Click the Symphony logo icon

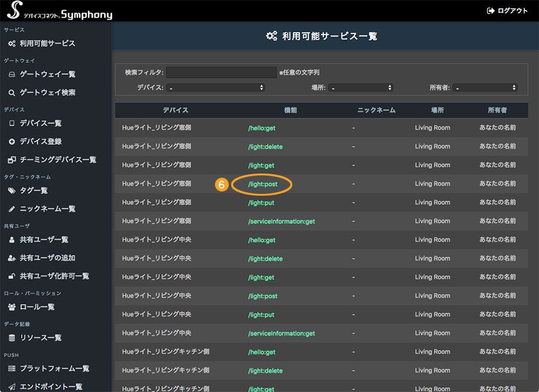14,10
